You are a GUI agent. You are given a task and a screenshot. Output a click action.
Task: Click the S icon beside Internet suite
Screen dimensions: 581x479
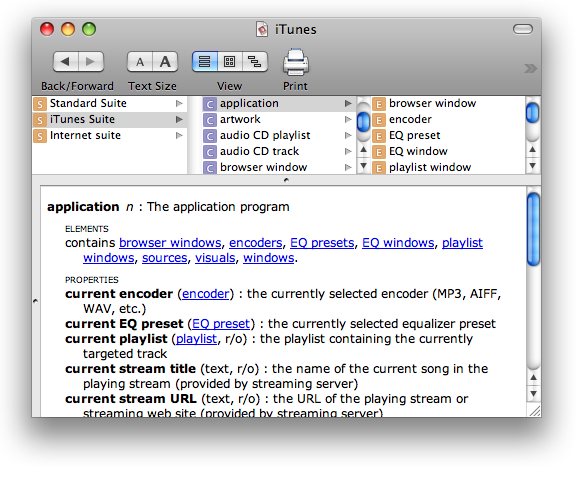point(40,136)
